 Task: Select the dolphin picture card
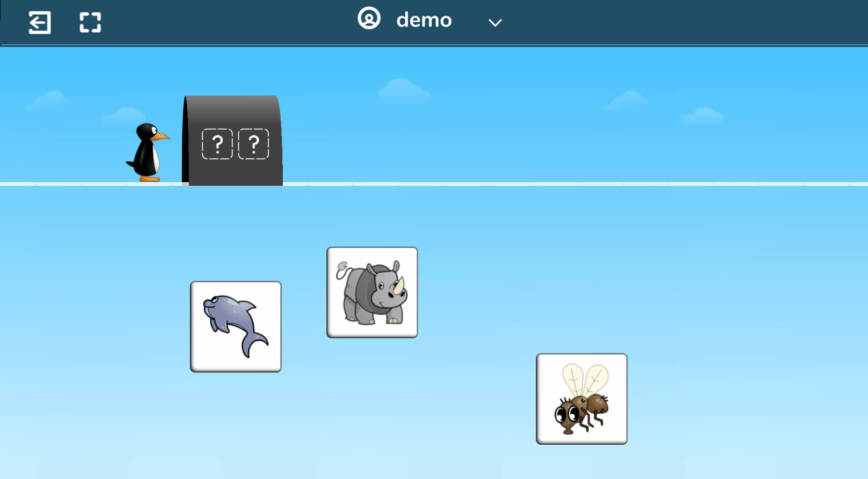point(236,327)
